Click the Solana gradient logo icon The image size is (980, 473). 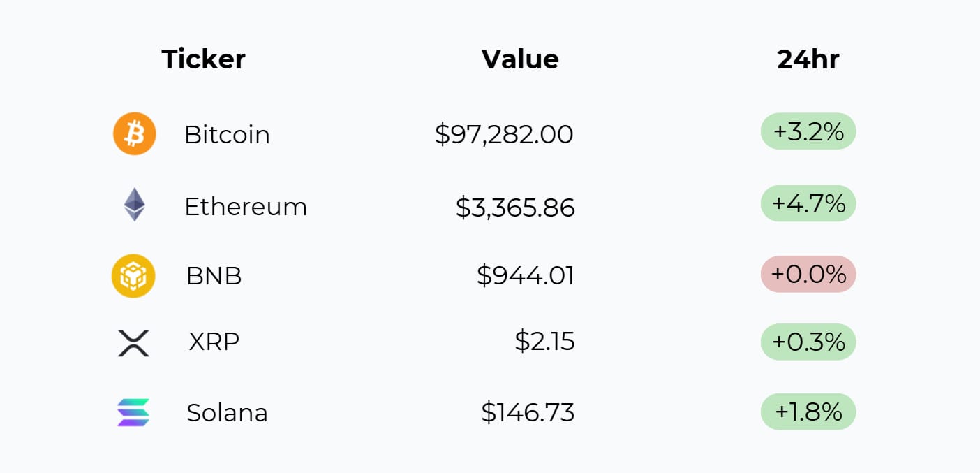(133, 412)
